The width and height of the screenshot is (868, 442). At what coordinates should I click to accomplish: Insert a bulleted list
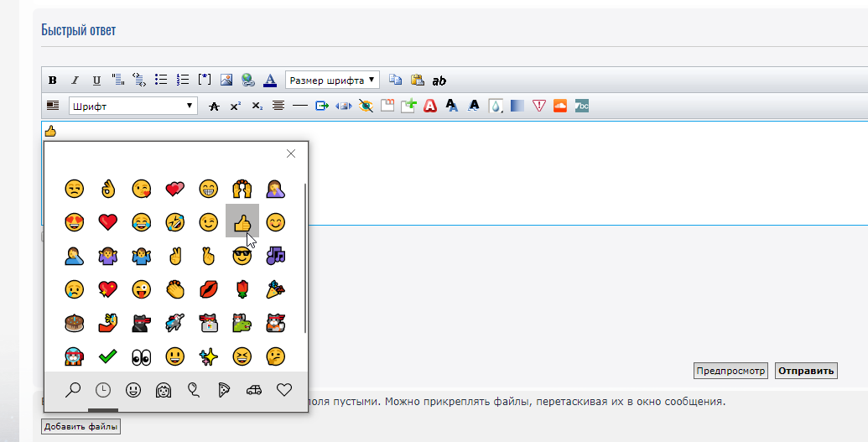[x=161, y=80]
